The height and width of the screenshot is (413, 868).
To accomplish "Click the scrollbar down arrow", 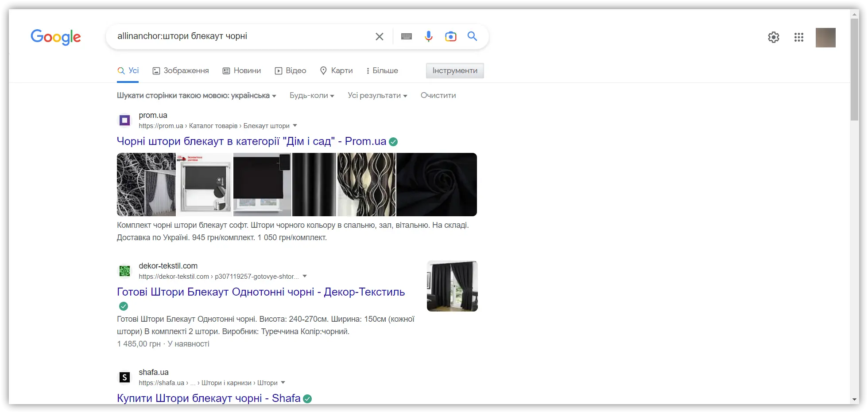I will [855, 399].
